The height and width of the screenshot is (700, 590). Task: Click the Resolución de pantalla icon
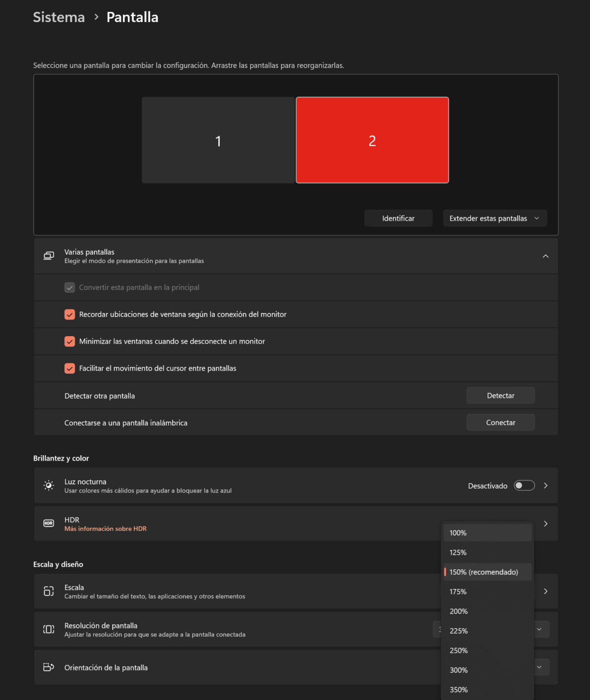point(49,629)
